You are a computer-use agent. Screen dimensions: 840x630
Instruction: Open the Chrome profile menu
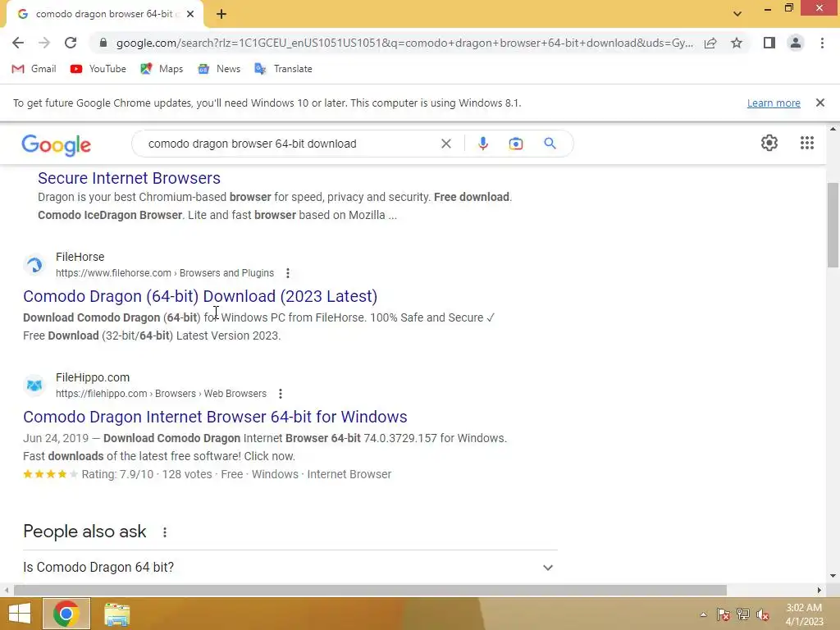[796, 43]
